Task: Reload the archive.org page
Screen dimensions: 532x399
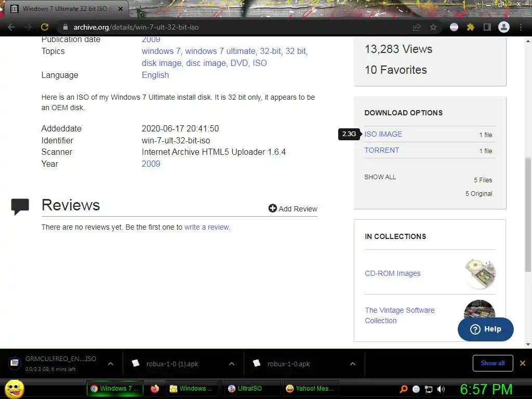Action: [45, 27]
